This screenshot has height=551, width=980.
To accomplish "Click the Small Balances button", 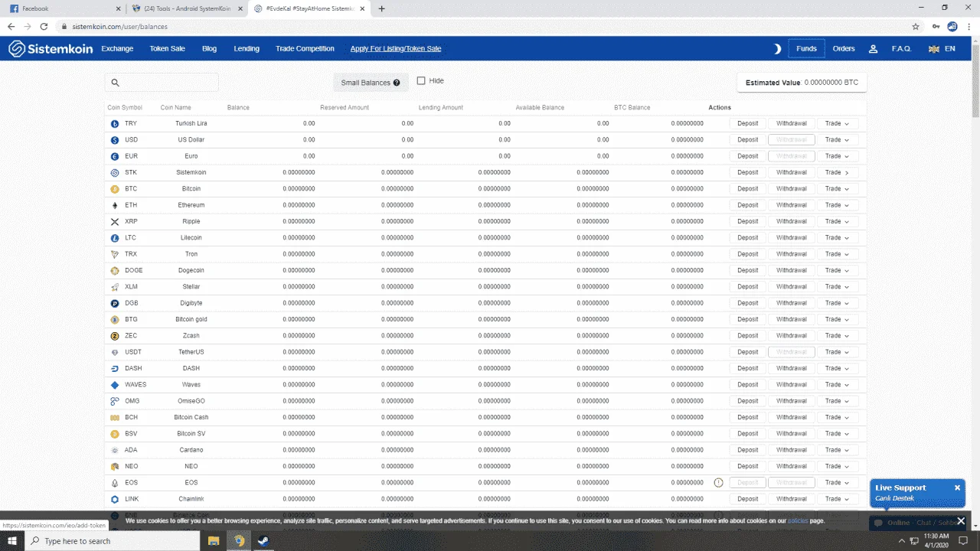I will point(371,83).
